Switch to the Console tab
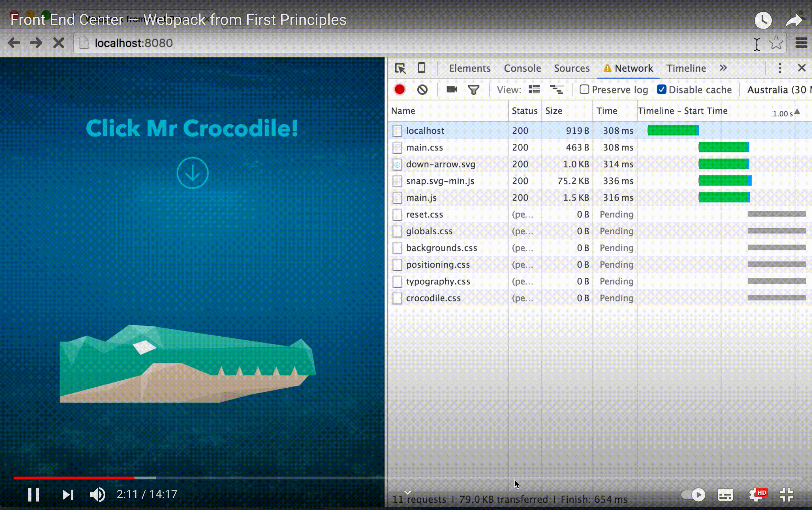The width and height of the screenshot is (812, 510). (522, 69)
